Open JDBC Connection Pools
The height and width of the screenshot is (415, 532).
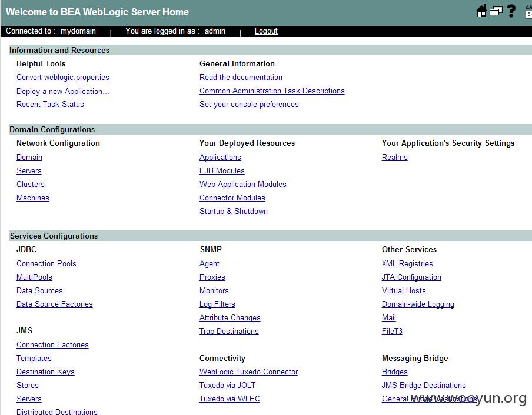[x=46, y=263]
